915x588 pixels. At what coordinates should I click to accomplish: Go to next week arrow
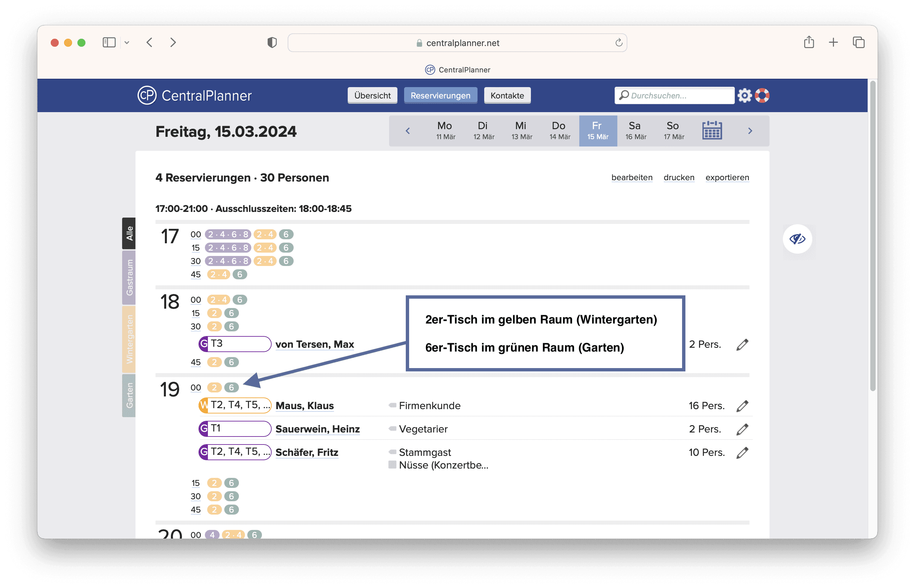pyautogui.click(x=750, y=131)
